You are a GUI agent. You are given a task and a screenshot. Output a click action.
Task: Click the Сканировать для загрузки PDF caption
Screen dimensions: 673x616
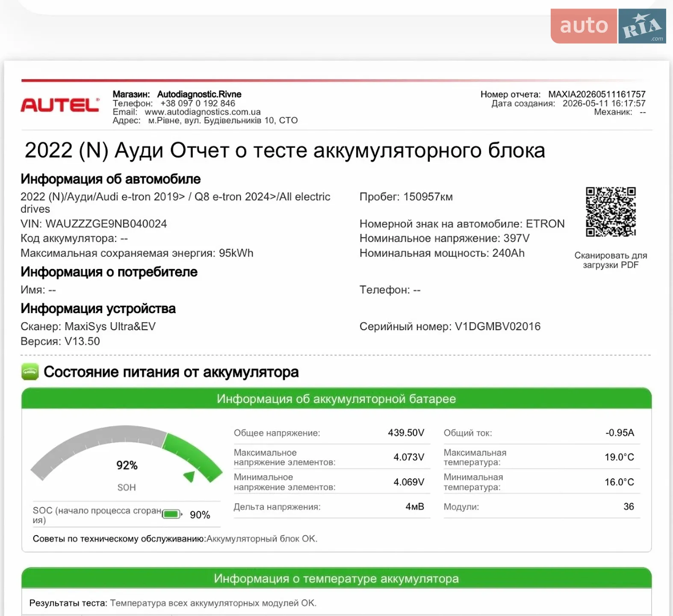tap(611, 260)
